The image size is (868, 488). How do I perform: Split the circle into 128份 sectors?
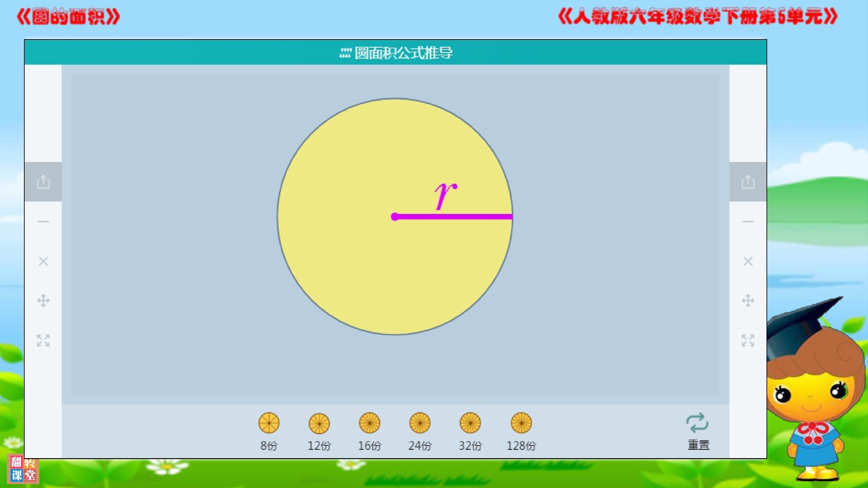(521, 432)
